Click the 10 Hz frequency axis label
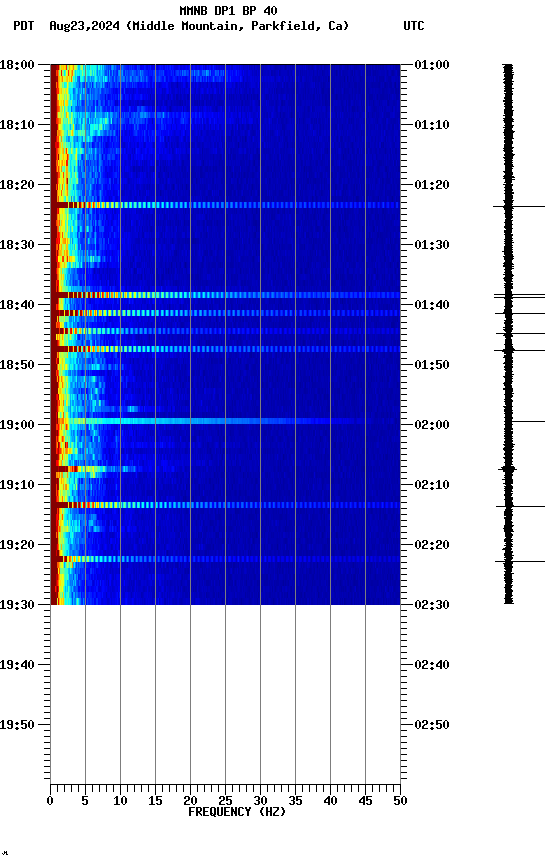552x864 pixels. 120,801
